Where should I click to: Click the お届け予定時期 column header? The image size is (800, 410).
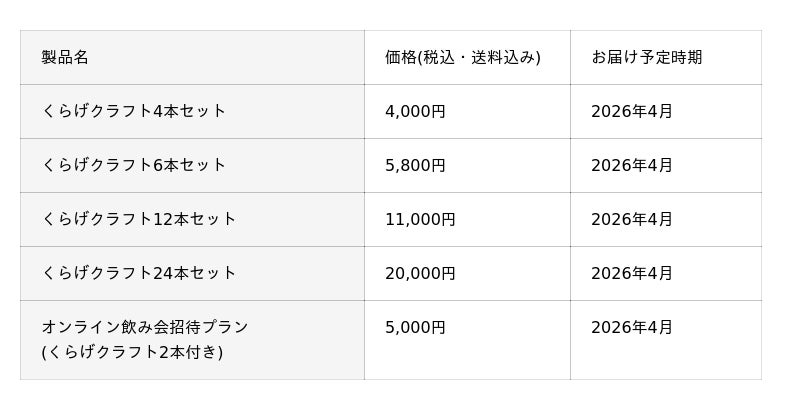click(646, 57)
